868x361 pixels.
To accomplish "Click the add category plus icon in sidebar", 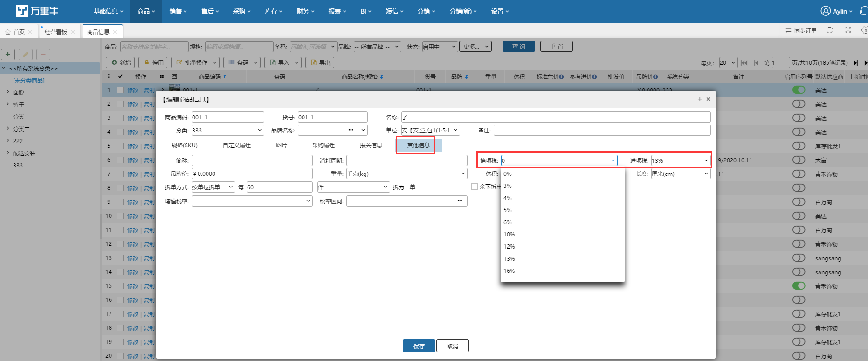I will 8,55.
